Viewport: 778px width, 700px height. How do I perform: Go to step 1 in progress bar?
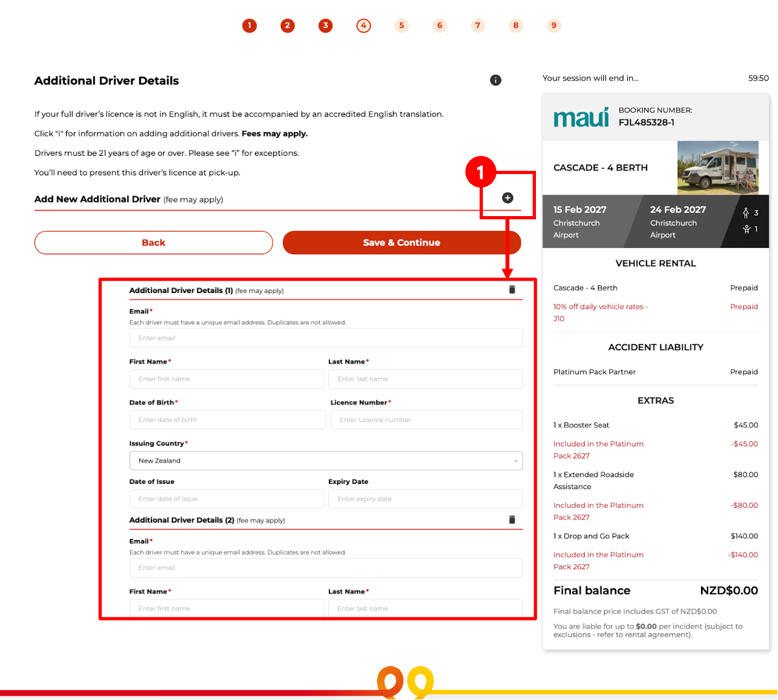click(x=249, y=25)
